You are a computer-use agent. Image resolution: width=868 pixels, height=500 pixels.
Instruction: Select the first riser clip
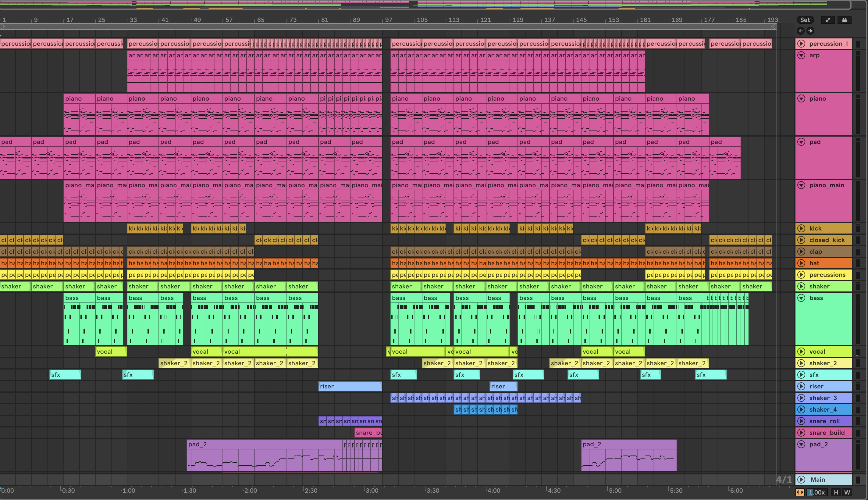tap(350, 386)
